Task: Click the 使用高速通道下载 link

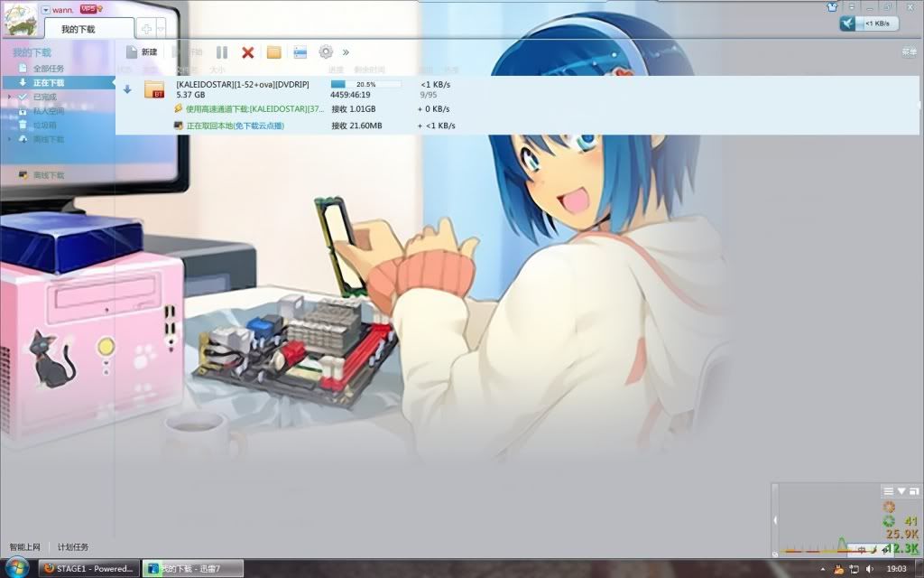Action: coord(255,109)
